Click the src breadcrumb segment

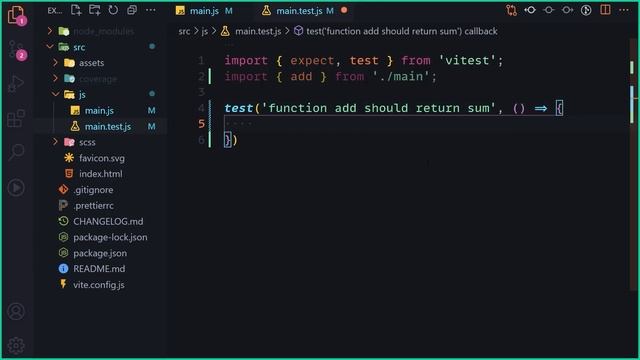[184, 31]
